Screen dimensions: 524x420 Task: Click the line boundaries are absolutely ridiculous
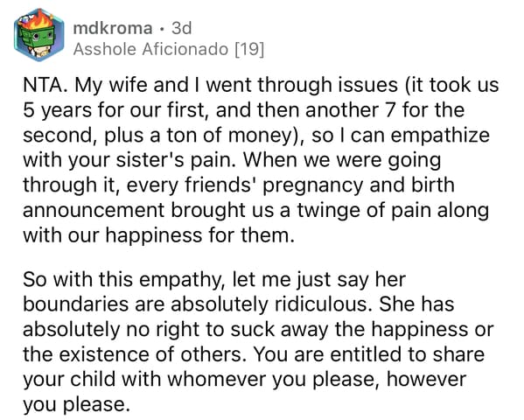[238, 304]
